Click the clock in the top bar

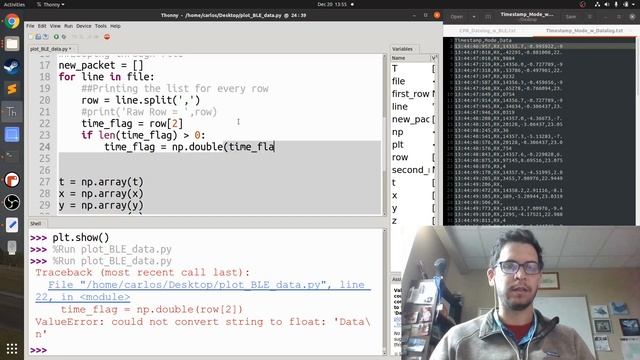[332, 4]
